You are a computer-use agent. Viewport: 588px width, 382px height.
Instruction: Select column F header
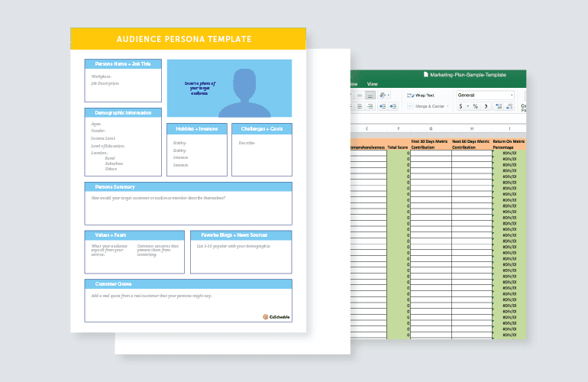[399, 128]
